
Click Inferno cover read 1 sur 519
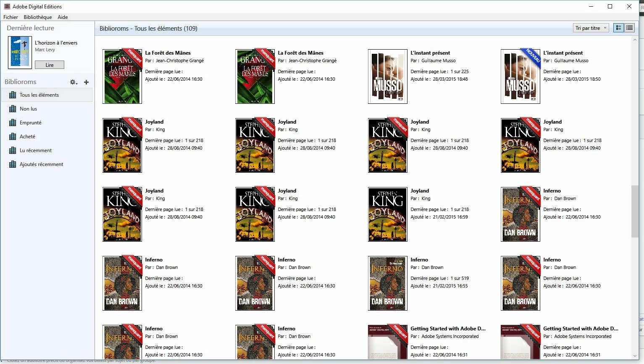387,283
